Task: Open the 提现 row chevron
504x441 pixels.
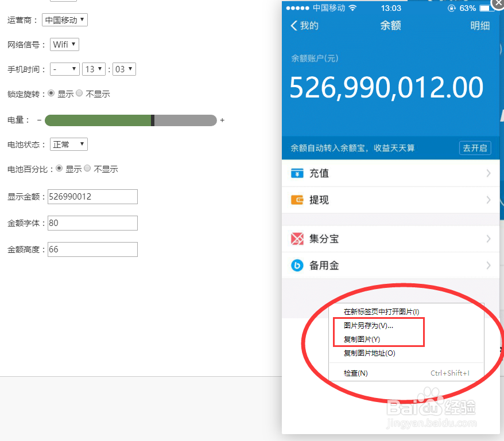Action: pyautogui.click(x=489, y=200)
